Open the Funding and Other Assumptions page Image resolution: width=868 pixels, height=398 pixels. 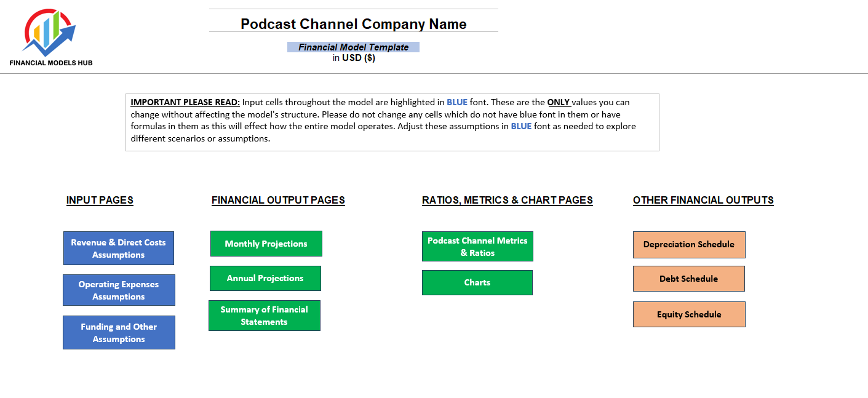point(119,332)
